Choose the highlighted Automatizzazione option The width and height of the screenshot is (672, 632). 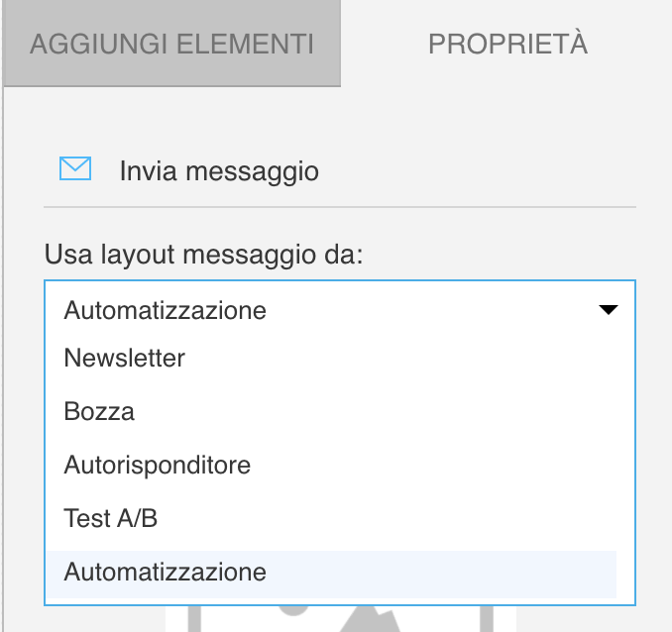coord(331,575)
